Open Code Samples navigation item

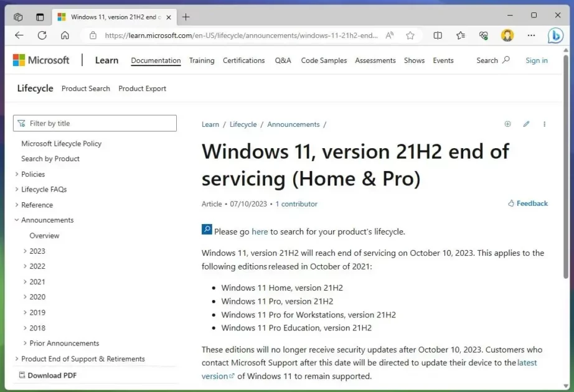tap(324, 60)
